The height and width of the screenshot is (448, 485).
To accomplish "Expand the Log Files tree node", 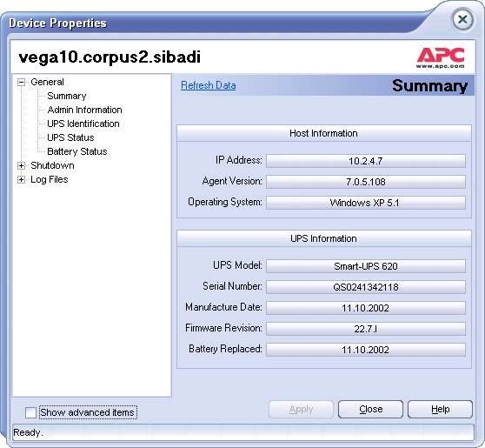I will coord(21,179).
